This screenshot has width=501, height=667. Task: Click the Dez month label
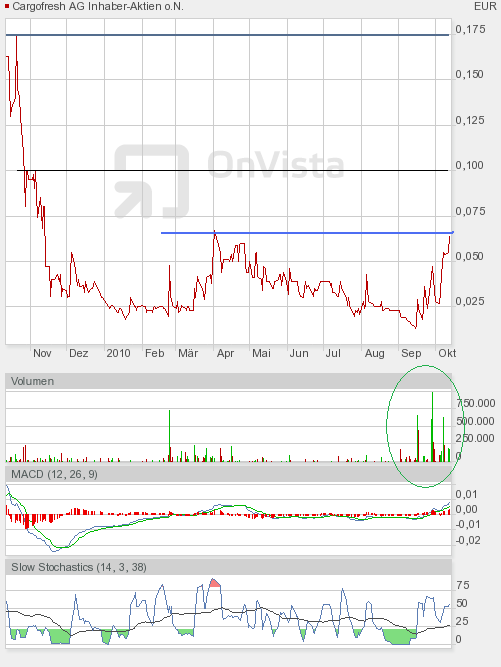click(79, 353)
